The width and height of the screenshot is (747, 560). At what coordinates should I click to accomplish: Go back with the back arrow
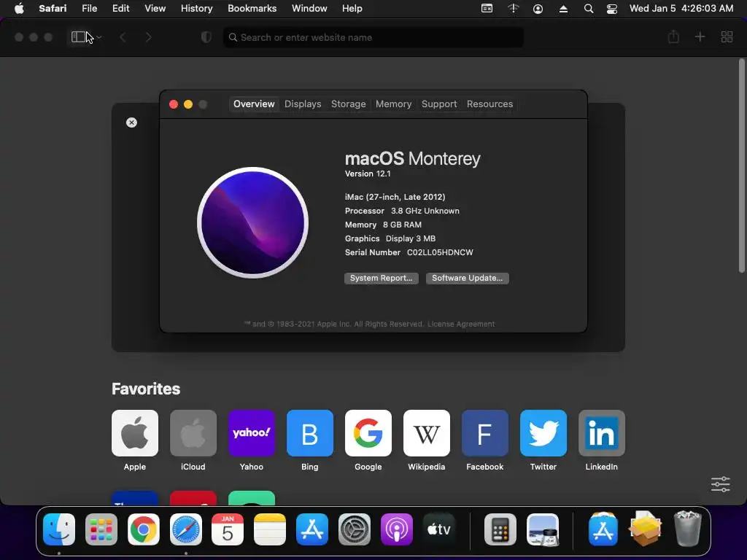pyautogui.click(x=123, y=37)
